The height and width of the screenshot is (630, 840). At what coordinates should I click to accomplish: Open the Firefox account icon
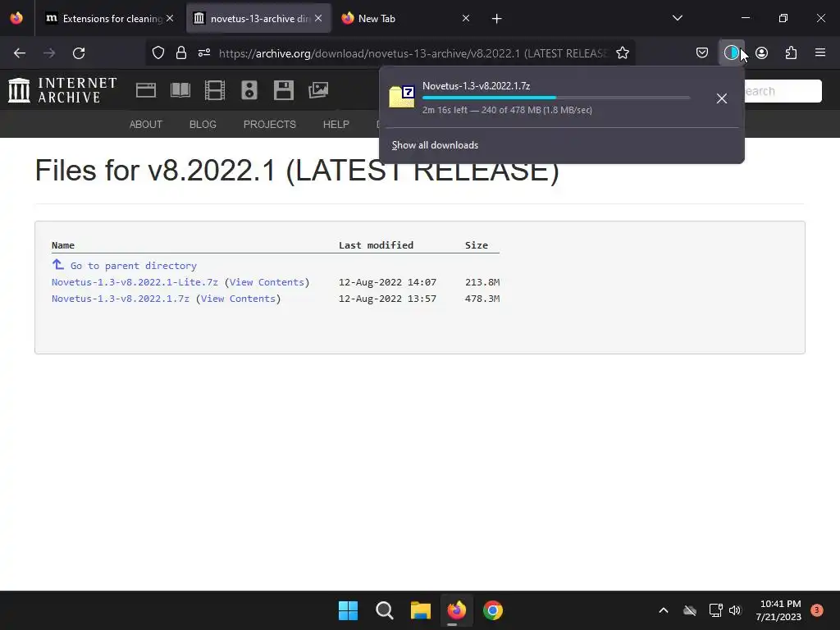tap(761, 53)
